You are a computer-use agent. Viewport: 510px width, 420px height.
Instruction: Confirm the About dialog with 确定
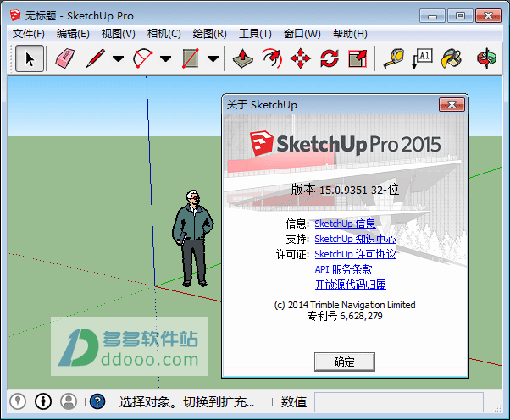click(345, 362)
